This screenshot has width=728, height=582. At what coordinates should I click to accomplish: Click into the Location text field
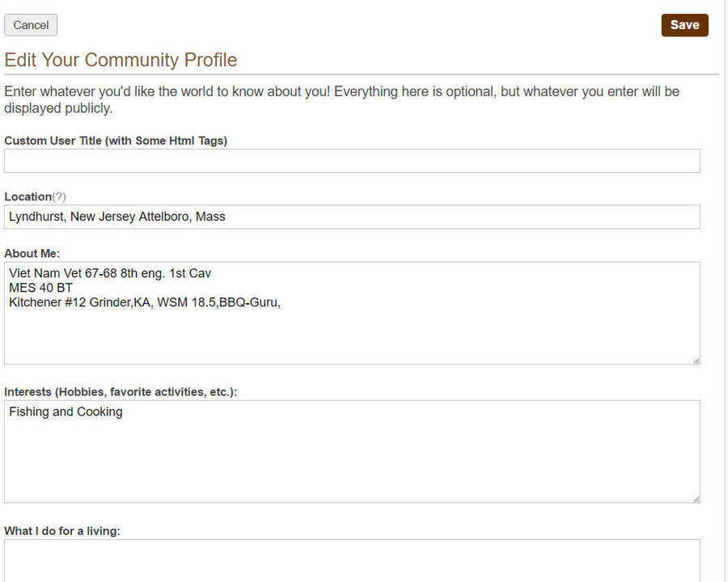352,217
